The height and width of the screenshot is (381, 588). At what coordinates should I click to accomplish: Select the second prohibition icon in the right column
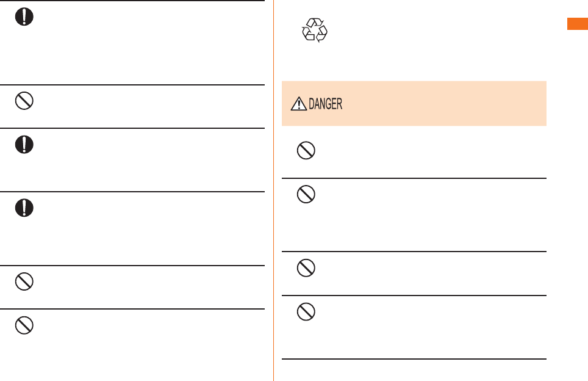(x=306, y=194)
